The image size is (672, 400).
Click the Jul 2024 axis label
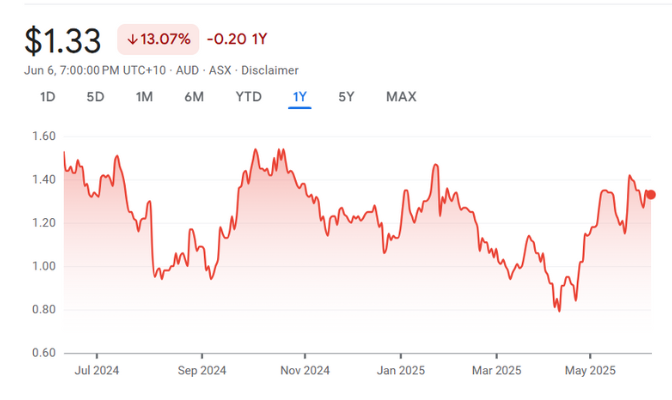[97, 368]
